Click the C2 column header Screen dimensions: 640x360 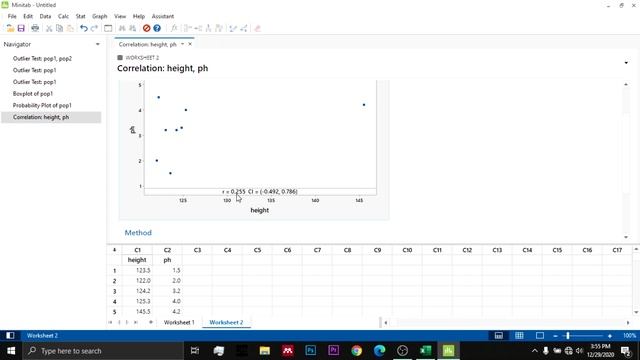(167, 250)
